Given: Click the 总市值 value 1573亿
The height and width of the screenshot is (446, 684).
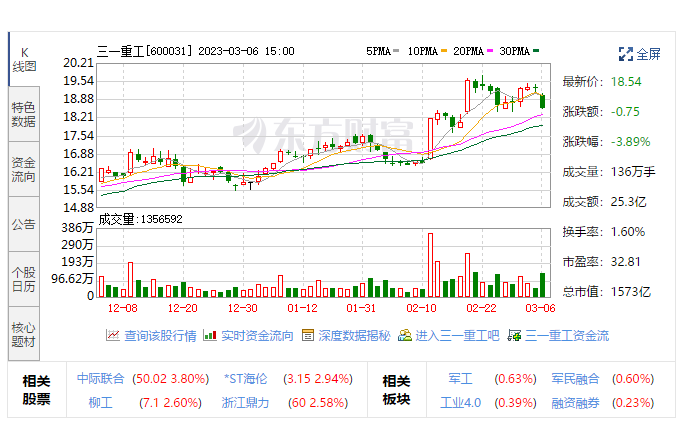Looking at the screenshot, I should [x=631, y=292].
